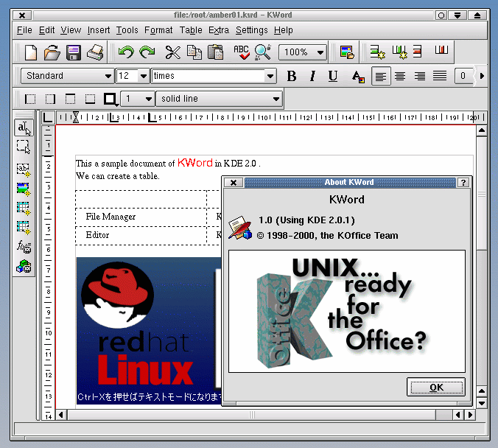Image resolution: width=498 pixels, height=448 pixels.
Task: Toggle underline formatting
Action: click(333, 76)
